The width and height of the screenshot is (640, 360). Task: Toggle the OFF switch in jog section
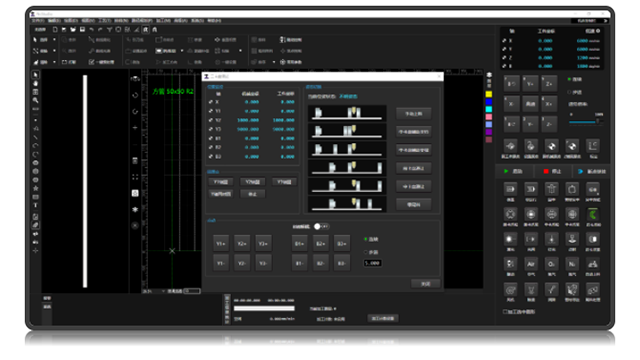tap(321, 226)
